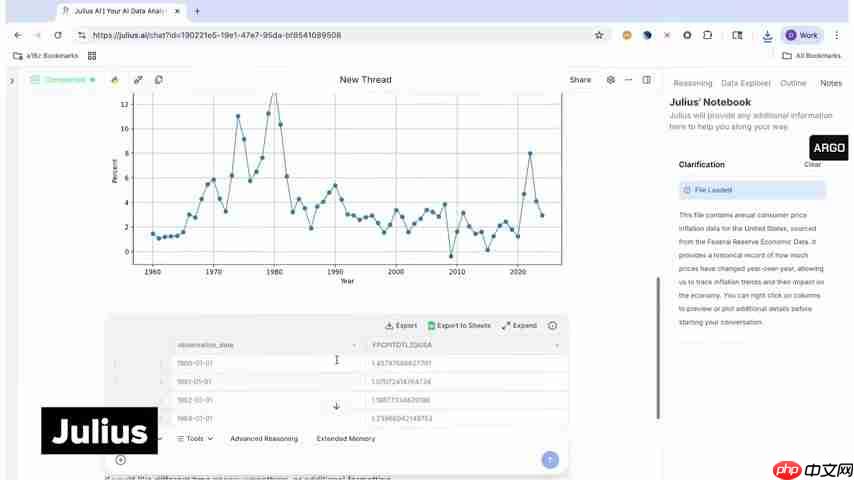Toggle the right panel layout icon
This screenshot has width=854, height=480.
pos(646,80)
